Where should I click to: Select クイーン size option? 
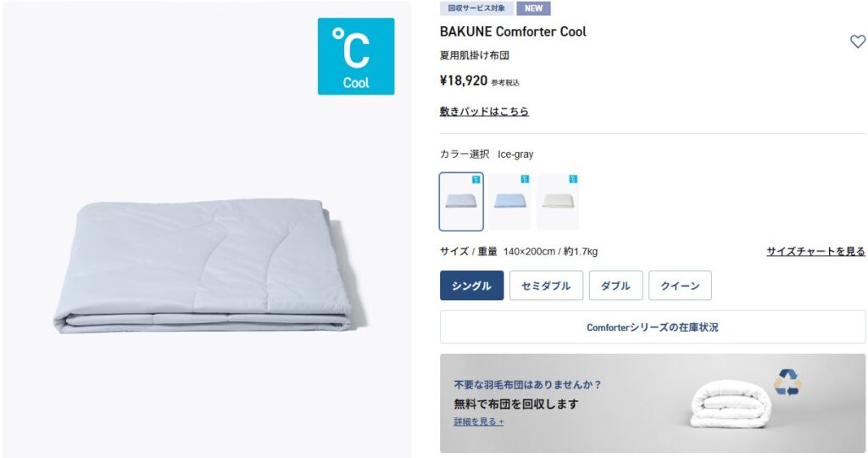click(681, 286)
